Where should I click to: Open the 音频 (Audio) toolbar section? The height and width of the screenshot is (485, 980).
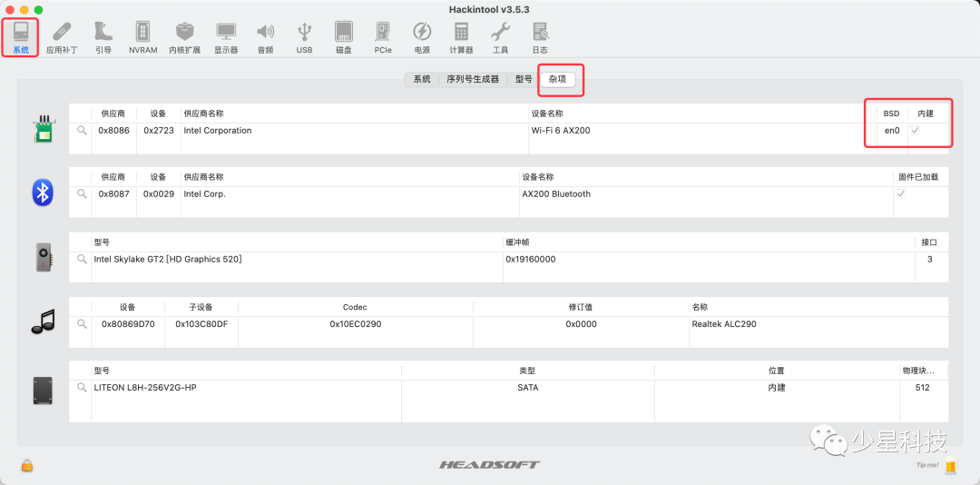[265, 37]
